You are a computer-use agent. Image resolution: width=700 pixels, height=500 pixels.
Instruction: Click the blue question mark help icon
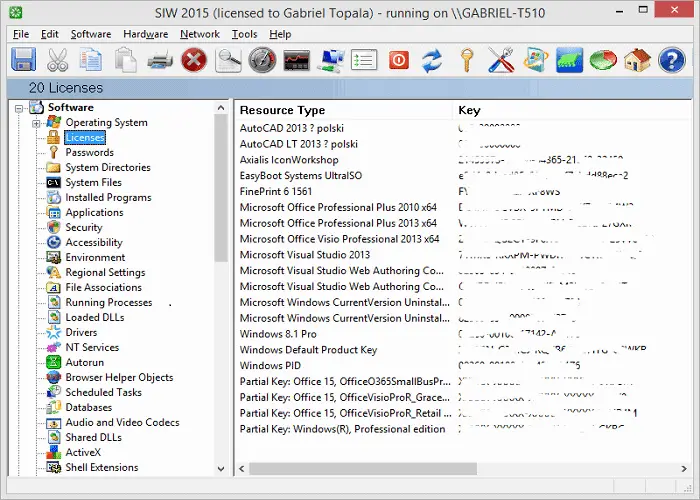[671, 60]
